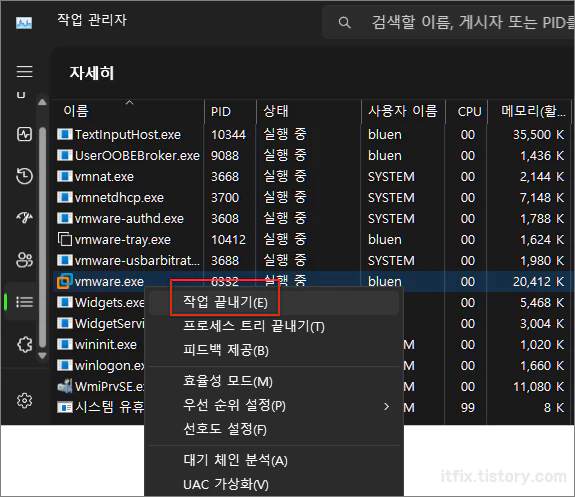The height and width of the screenshot is (497, 575).
Task: Click sidebar scrollbar up arrow
Action: pos(42,102)
